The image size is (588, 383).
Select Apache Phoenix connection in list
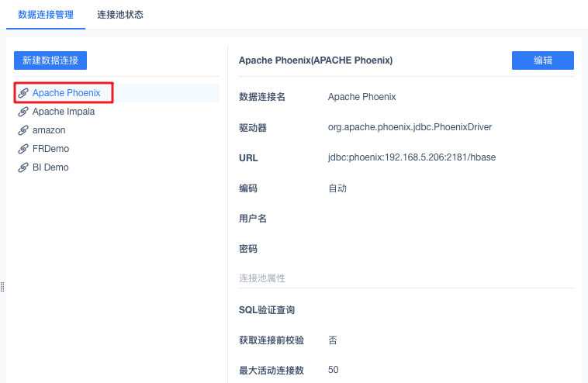coord(67,93)
